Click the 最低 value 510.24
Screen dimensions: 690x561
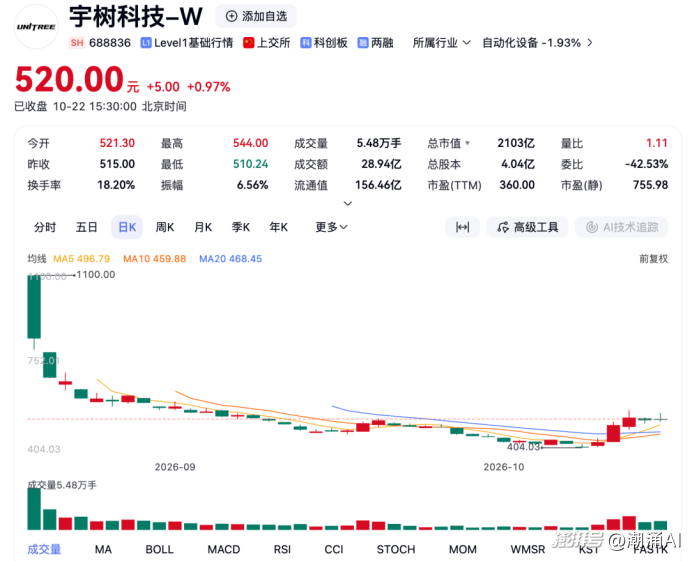coord(250,164)
